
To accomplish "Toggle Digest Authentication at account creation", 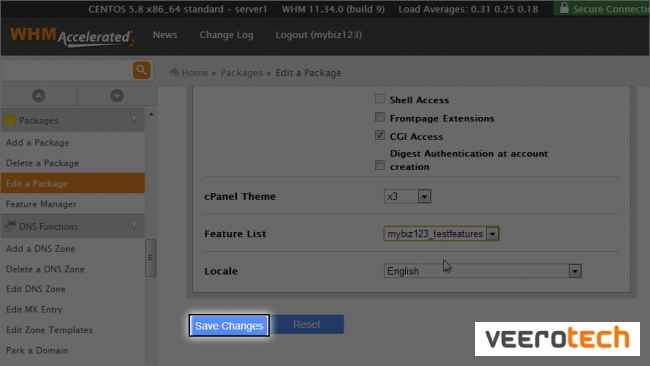I will (380, 165).
